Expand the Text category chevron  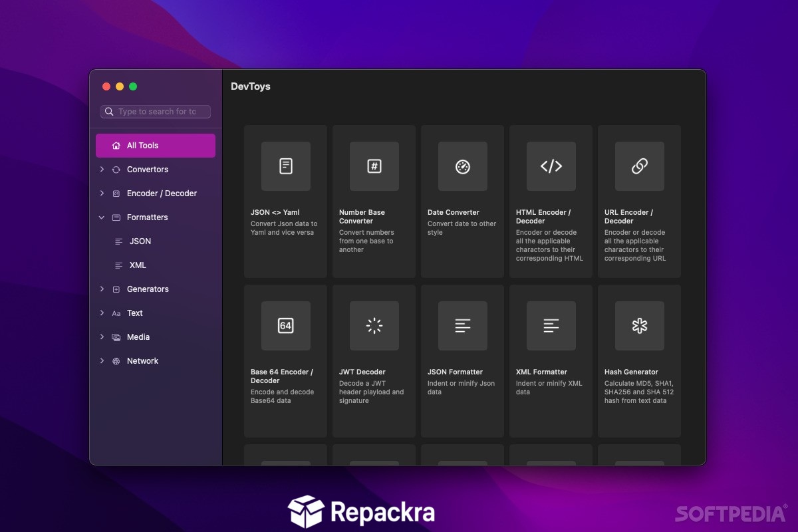(x=102, y=313)
